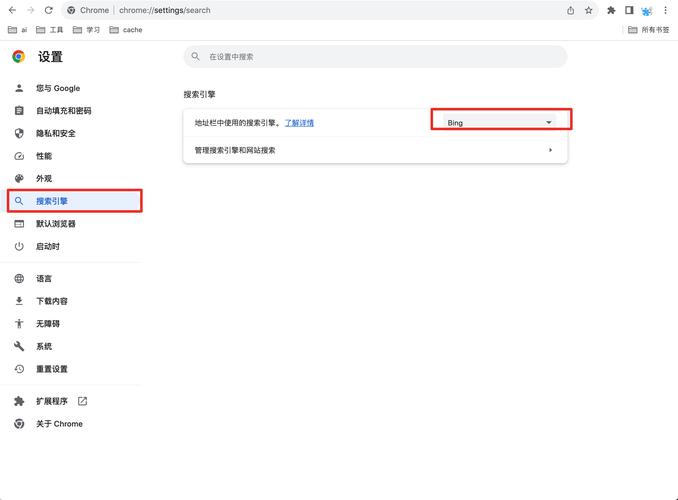The width and height of the screenshot is (678, 500).
Task: Select 系统 in the sidebar
Action: pos(44,346)
